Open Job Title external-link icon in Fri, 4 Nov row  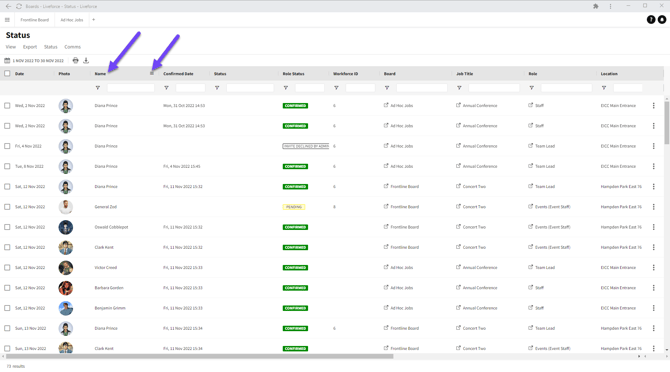(x=458, y=146)
